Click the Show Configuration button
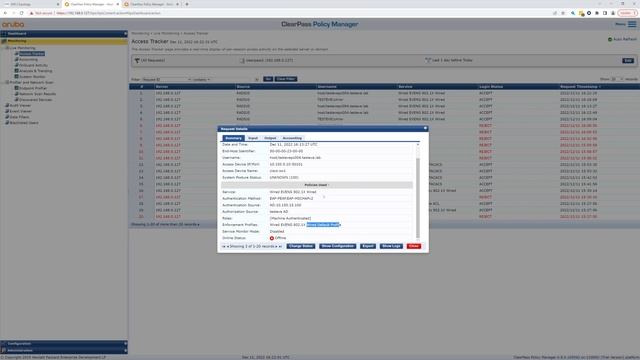 pyautogui.click(x=338, y=246)
